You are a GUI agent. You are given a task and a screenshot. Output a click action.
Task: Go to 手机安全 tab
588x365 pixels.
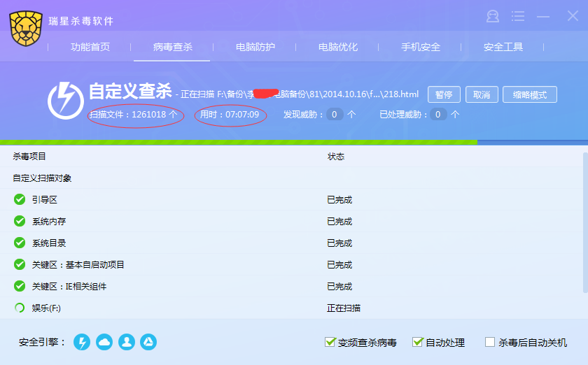click(421, 47)
